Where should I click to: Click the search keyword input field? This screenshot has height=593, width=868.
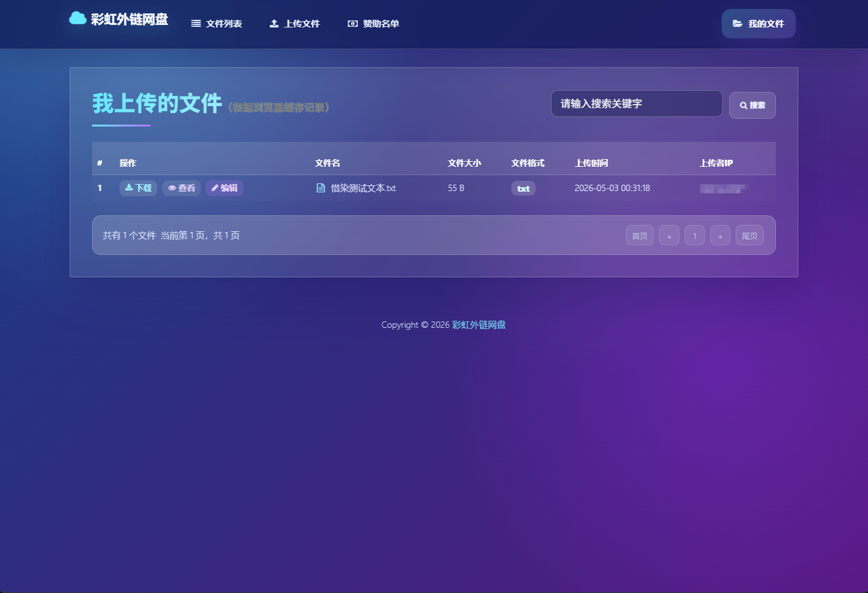[x=637, y=104]
